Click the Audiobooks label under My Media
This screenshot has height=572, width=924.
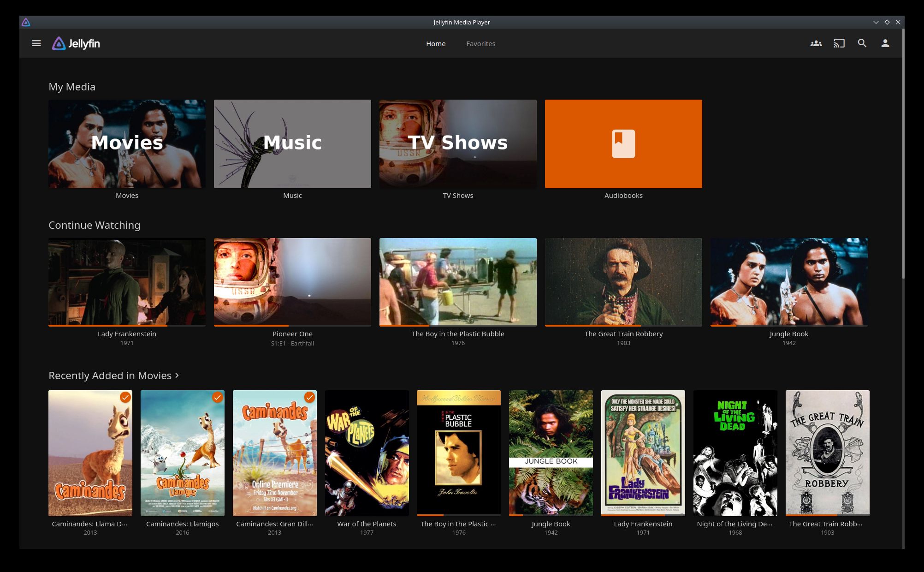click(x=623, y=196)
